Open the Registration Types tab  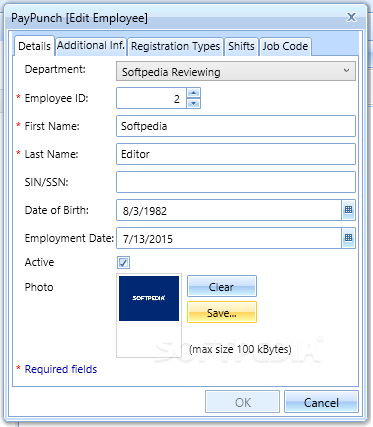(x=175, y=46)
